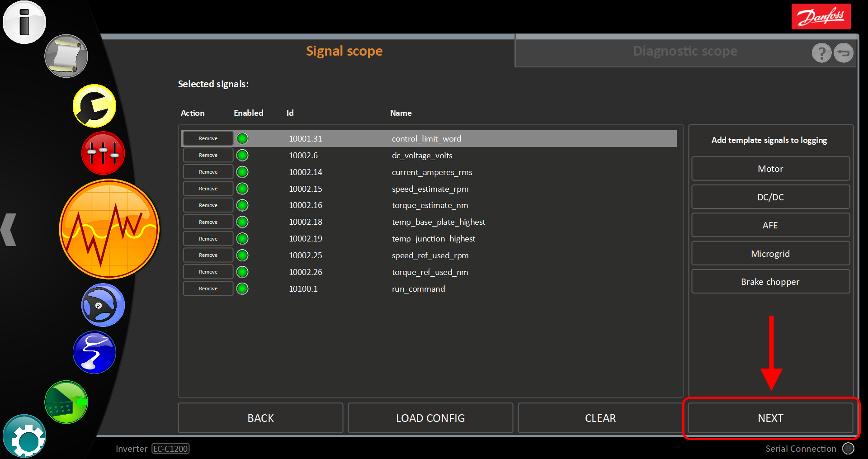Toggle enabled indicator for temp_base_plate_highest
The height and width of the screenshot is (459, 868).
pyautogui.click(x=243, y=222)
